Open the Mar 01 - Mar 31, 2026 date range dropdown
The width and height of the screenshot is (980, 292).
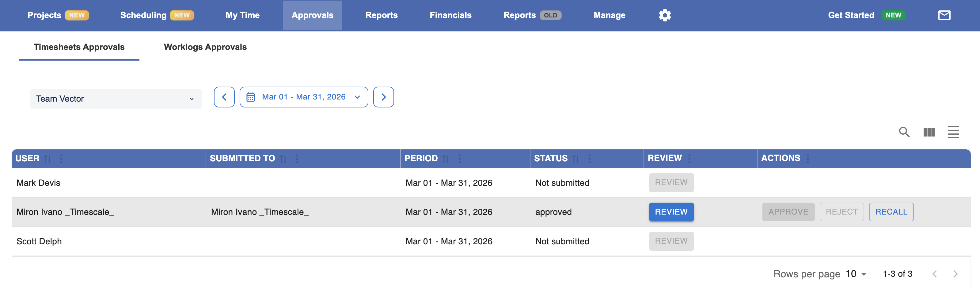[x=304, y=97]
